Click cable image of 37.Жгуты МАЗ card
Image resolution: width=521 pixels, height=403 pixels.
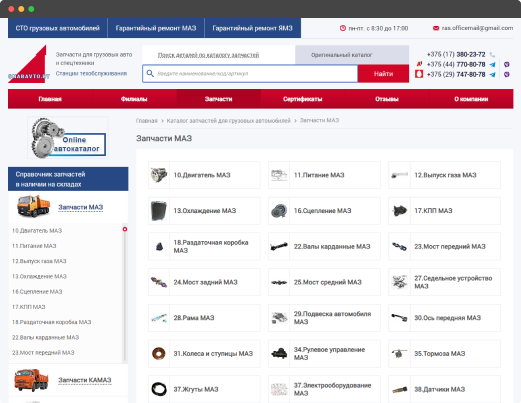pyautogui.click(x=159, y=389)
